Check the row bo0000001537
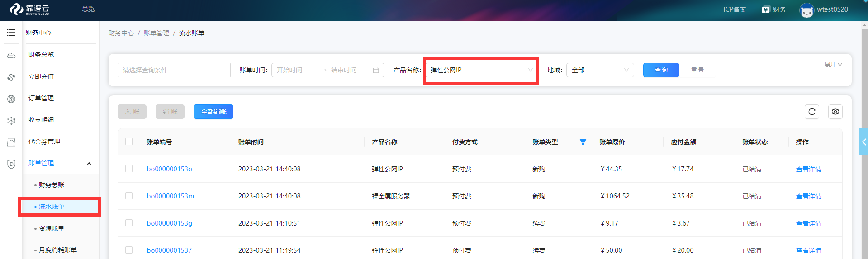 tap(129, 250)
